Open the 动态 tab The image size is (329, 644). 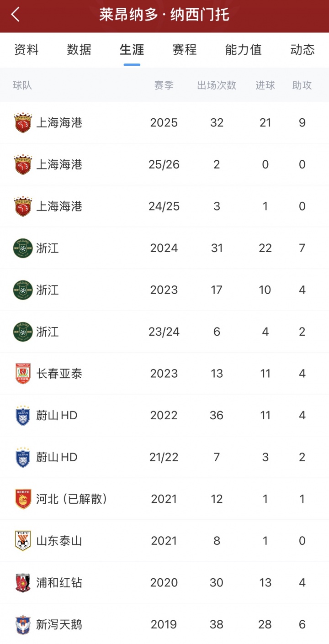302,49
